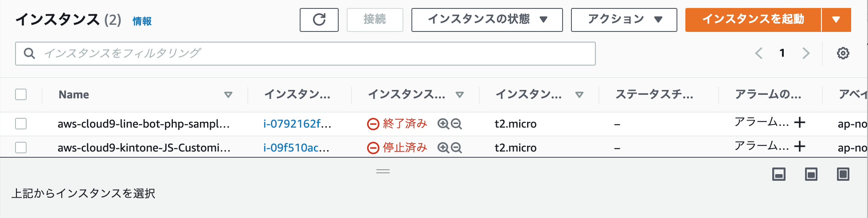868x218 pixels.
Task: Click instance name aws-cloud9-line-bot-php-sampl...
Action: point(144,124)
